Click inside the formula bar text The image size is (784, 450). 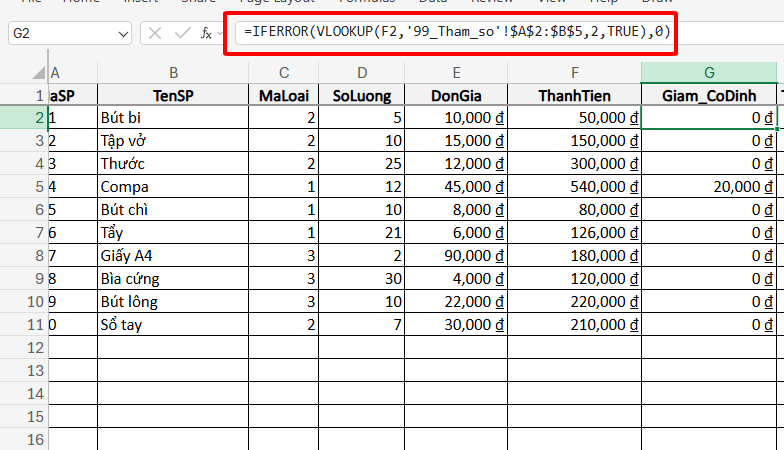point(456,32)
